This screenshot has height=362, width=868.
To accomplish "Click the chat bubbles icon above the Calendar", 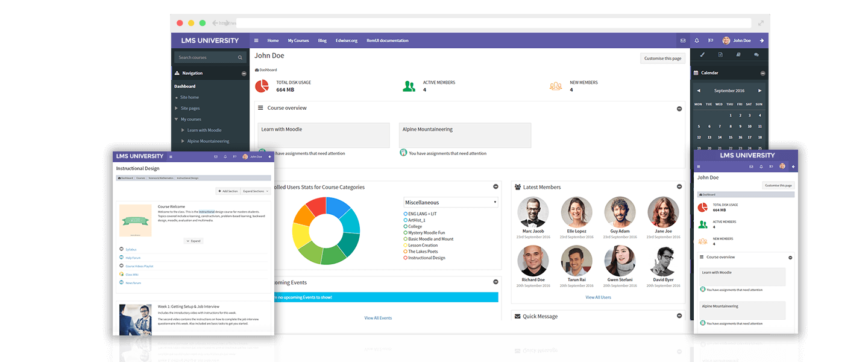I will 756,55.
